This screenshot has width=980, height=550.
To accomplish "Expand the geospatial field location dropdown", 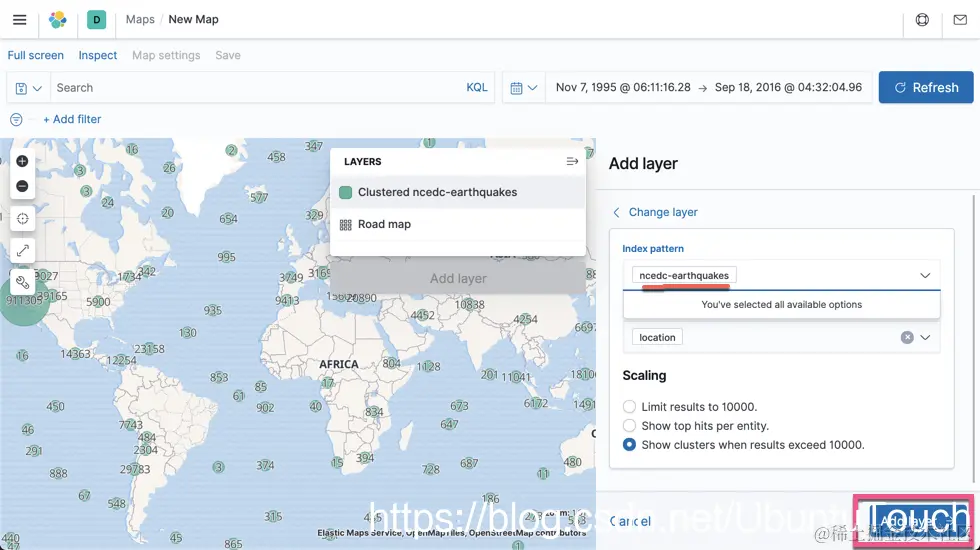I will pyautogui.click(x=926, y=338).
